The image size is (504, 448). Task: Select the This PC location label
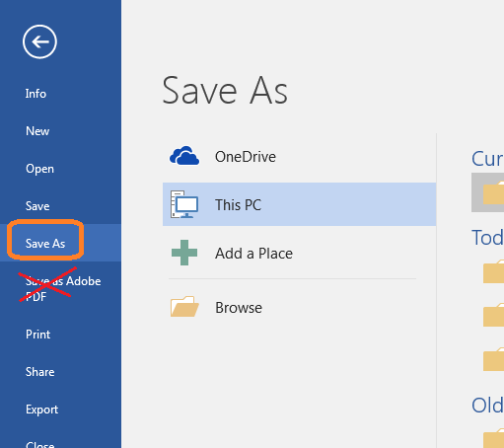(238, 205)
